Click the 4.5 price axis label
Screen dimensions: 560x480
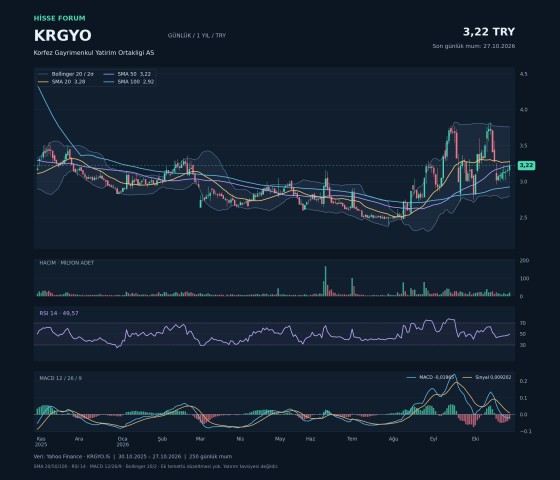coord(524,74)
